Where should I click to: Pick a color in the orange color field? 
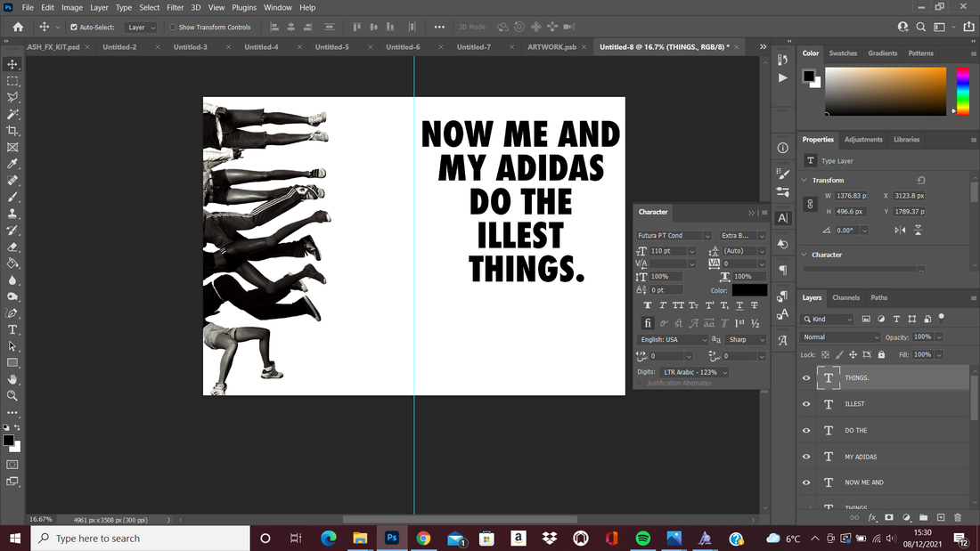coord(886,91)
